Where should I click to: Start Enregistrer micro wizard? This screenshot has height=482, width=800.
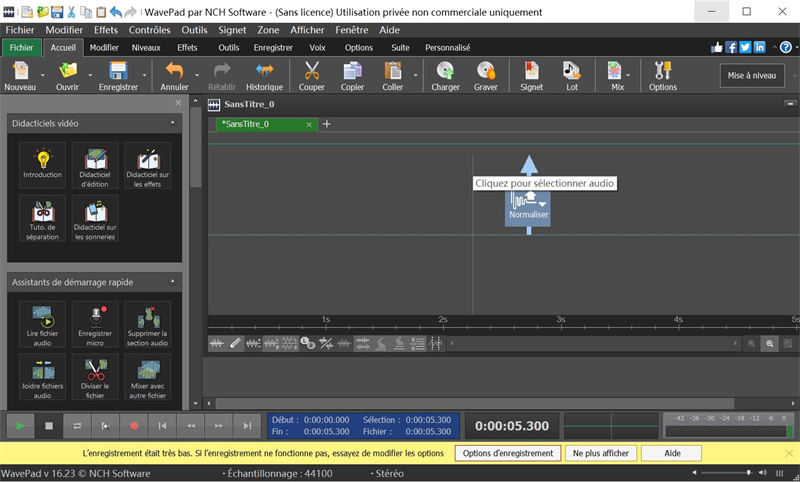point(95,324)
